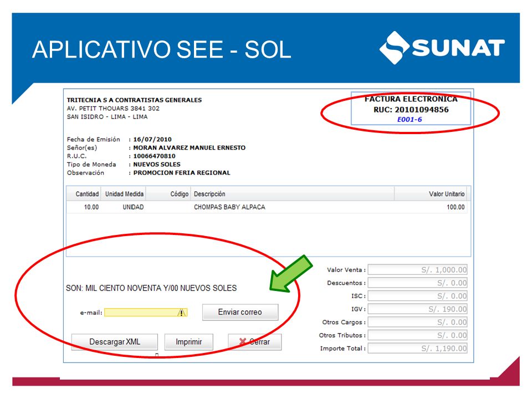Select amount in words SON: MIL CIENTO NOVENTA
This screenshot has height=399, width=532.
(x=151, y=288)
